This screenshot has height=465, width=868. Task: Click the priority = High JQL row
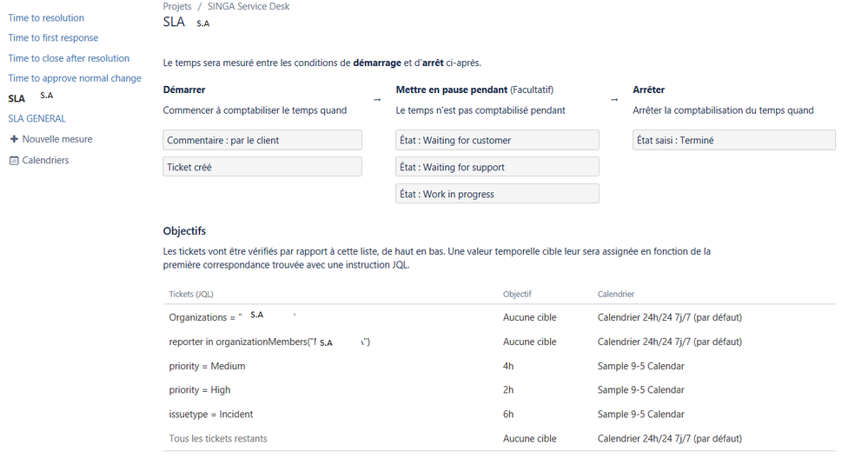[500, 389]
